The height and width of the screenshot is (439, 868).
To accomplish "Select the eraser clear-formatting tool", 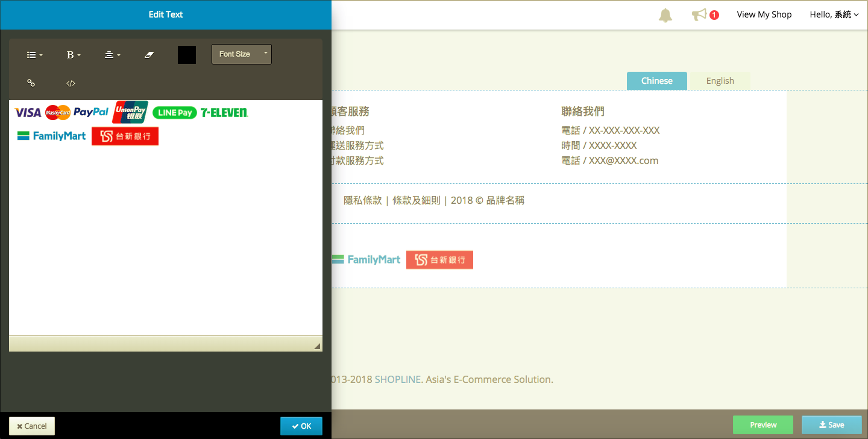I will click(149, 55).
